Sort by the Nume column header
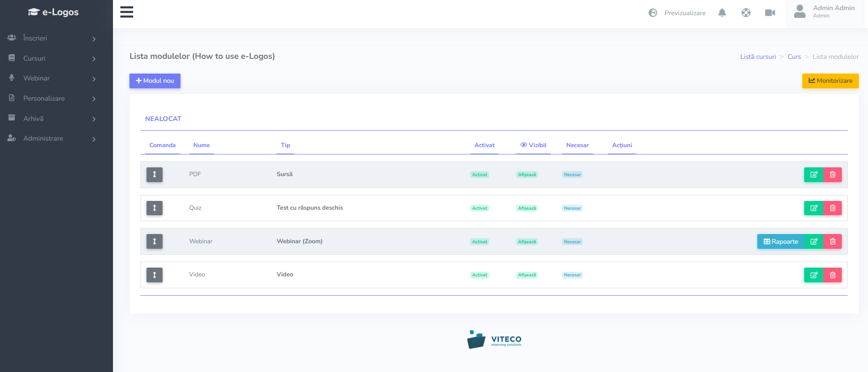 pyautogui.click(x=201, y=145)
